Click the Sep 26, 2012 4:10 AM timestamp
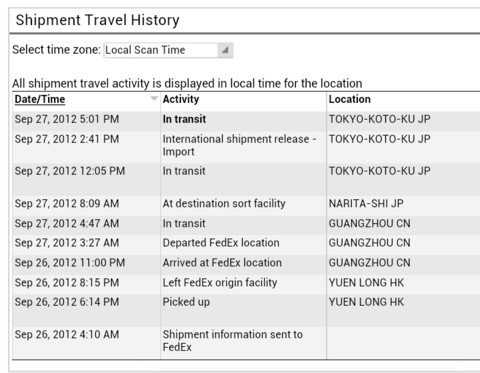Image resolution: width=480 pixels, height=373 pixels. pos(67,335)
